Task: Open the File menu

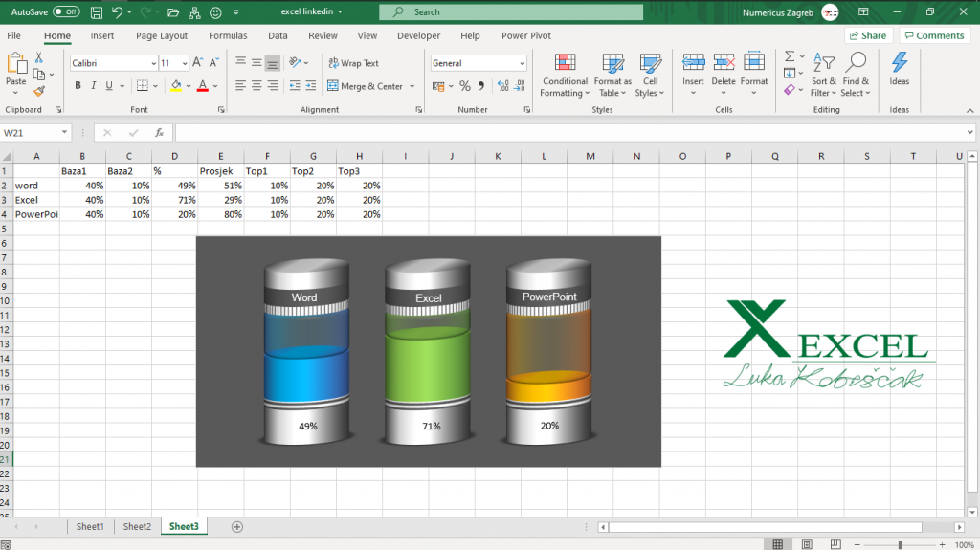Action: point(13,35)
